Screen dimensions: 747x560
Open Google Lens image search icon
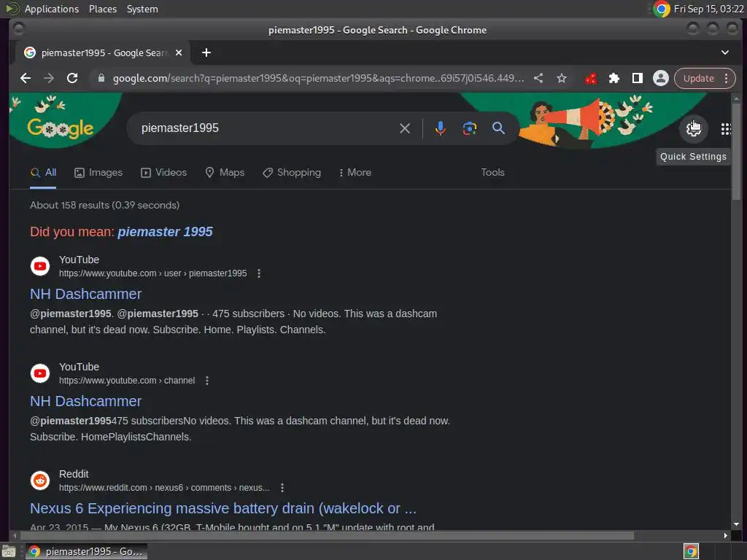469,128
